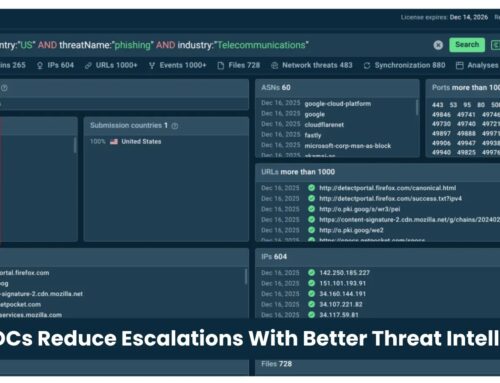
Task: Open the IPs 604 tab
Action: click(x=55, y=65)
